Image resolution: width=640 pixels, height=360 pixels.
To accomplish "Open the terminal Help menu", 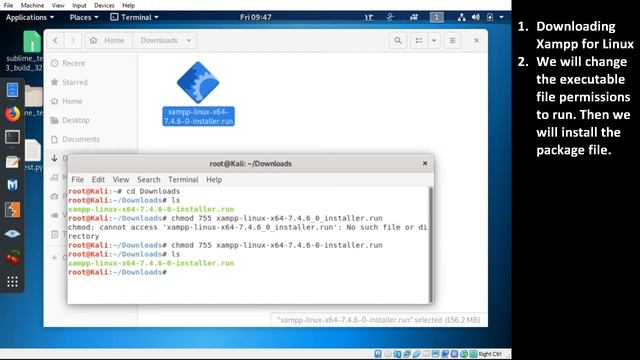I will pos(214,180).
